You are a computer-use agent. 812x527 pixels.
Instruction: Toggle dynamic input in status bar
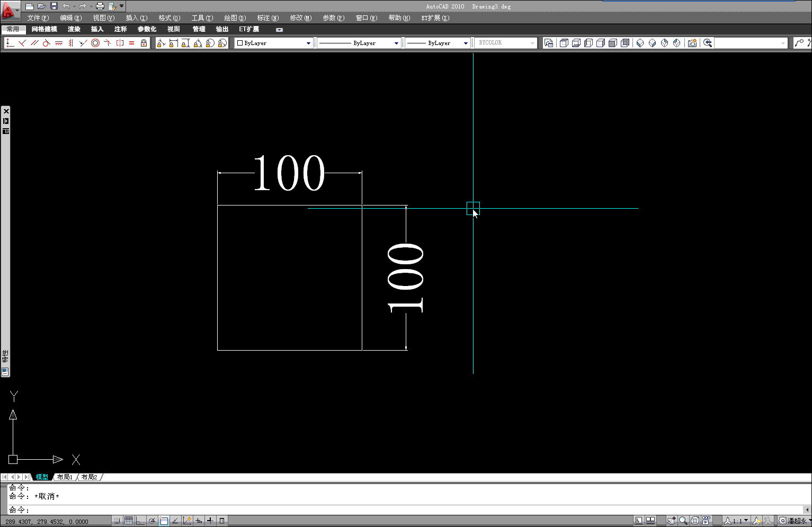[199, 521]
